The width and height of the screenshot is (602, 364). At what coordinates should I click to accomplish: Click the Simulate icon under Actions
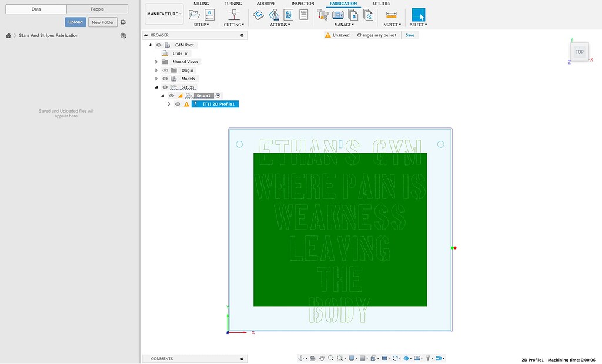coord(259,15)
